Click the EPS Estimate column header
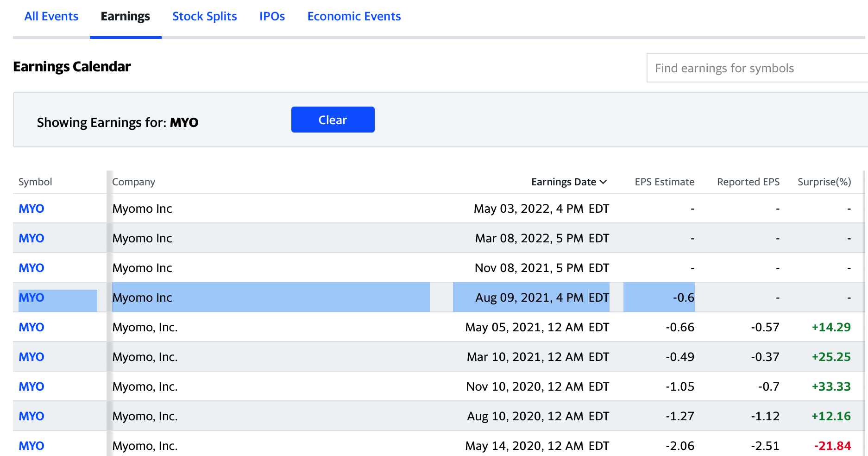This screenshot has height=456, width=868. (664, 182)
